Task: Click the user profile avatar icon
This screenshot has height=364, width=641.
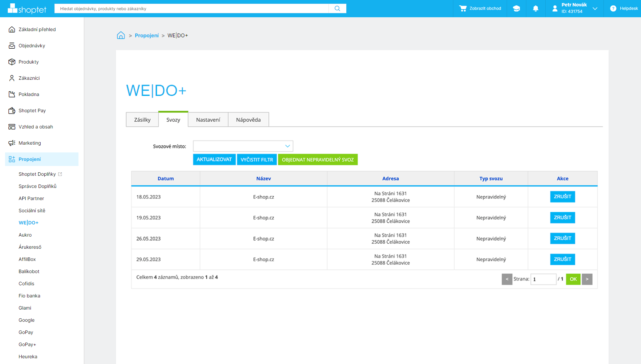Action: tap(555, 8)
